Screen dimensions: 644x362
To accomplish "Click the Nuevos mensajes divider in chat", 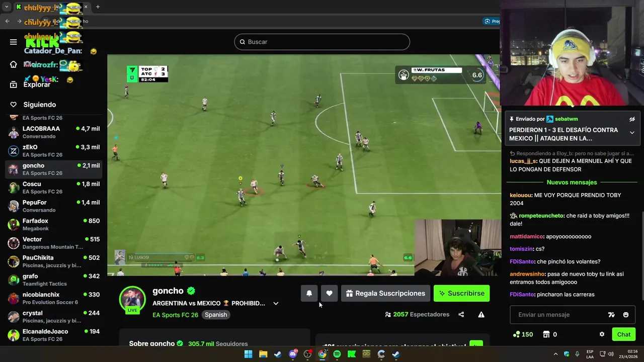I will click(x=572, y=183).
